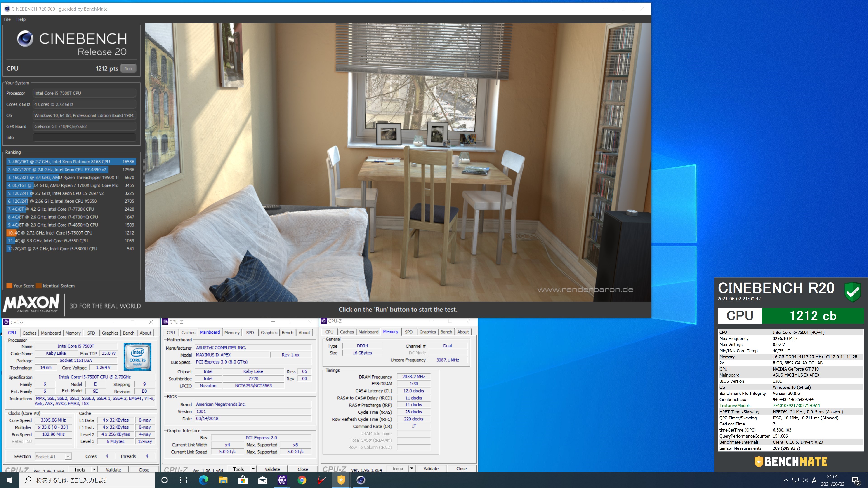Viewport: 868px width, 488px height.
Task: Open Bench tab in first CPU-Z window
Action: (x=128, y=333)
